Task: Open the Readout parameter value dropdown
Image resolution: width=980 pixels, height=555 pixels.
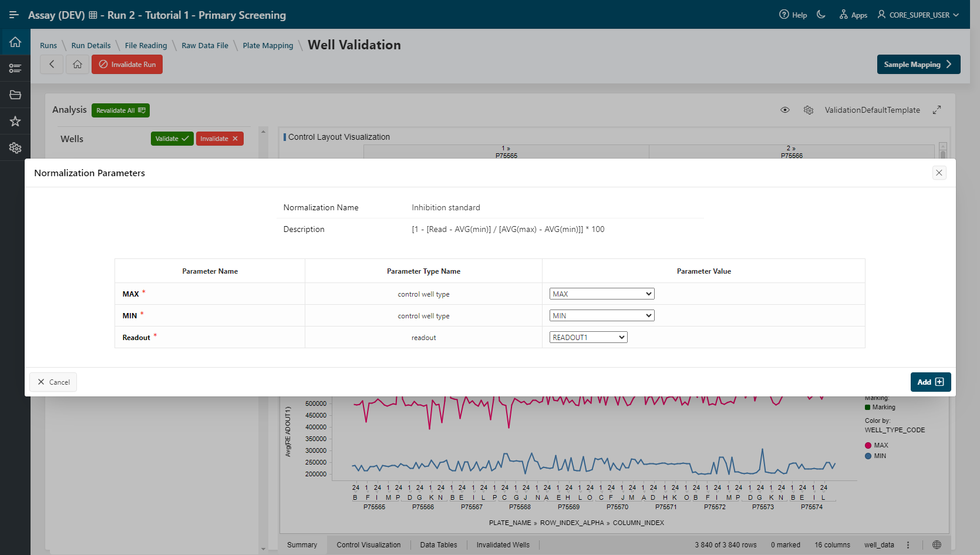Action: pyautogui.click(x=588, y=337)
